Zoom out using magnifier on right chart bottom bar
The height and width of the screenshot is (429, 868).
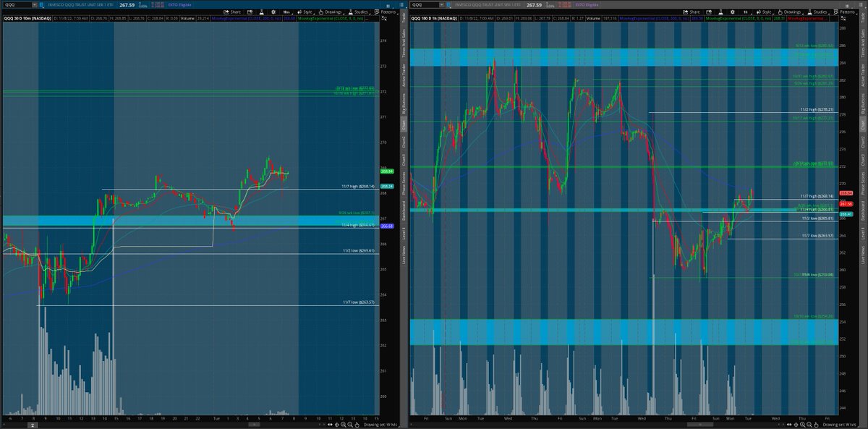(809, 425)
